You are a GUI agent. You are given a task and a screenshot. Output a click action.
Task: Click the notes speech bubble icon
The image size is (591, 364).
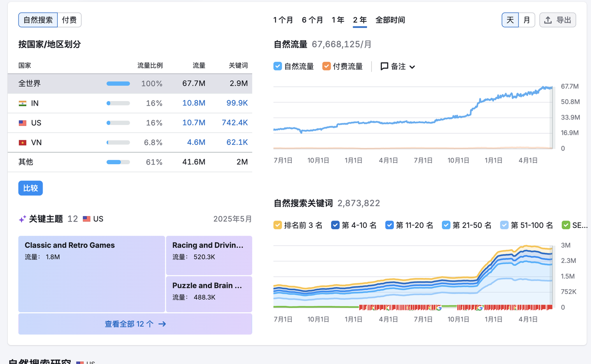coord(384,66)
